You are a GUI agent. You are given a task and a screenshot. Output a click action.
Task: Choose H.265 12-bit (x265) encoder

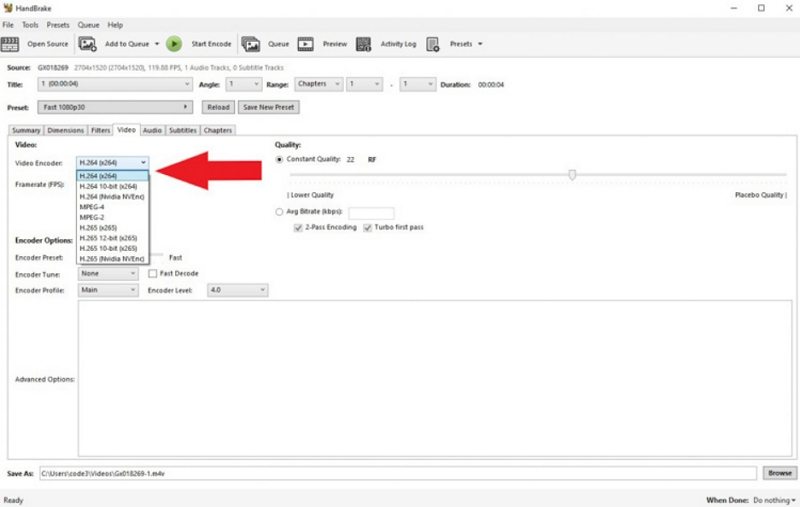point(113,238)
